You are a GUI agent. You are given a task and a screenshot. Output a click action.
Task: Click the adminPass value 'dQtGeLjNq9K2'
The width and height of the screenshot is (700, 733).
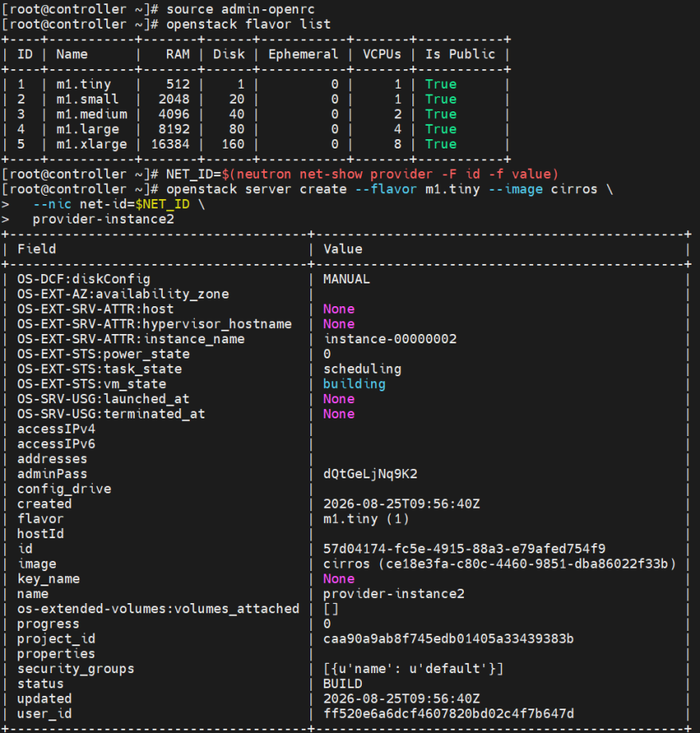point(370,474)
